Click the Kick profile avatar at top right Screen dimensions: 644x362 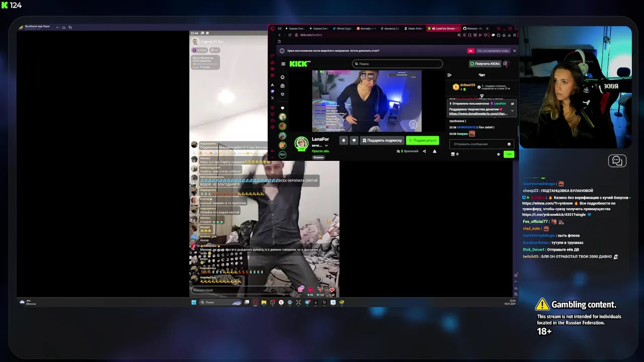[506, 64]
